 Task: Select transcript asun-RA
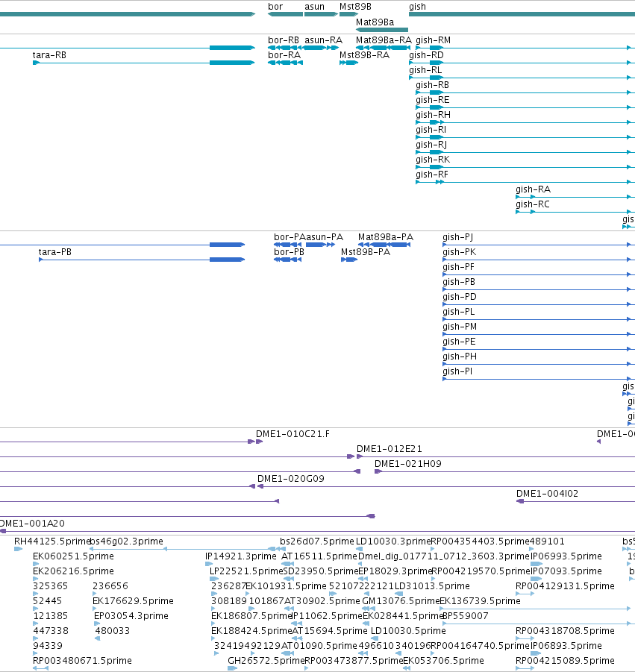tap(323, 40)
